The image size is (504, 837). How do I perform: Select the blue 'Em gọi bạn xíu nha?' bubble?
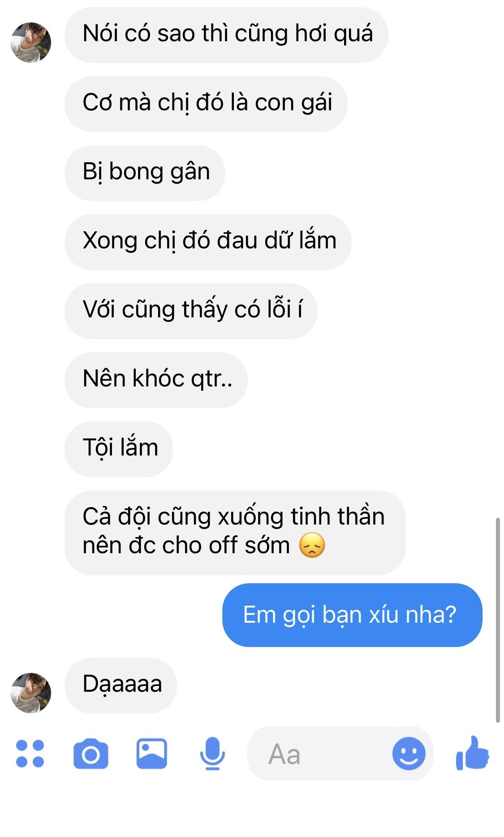coord(352,615)
